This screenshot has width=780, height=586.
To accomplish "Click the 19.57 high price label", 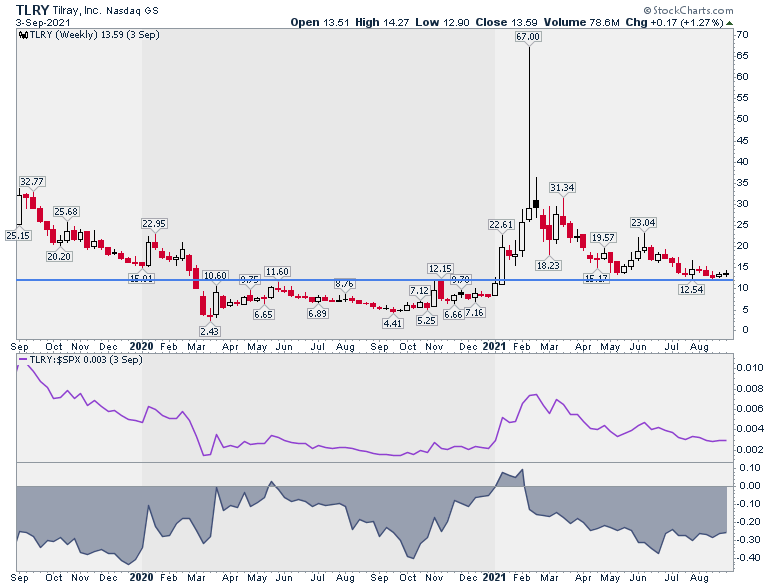I will coord(603,238).
